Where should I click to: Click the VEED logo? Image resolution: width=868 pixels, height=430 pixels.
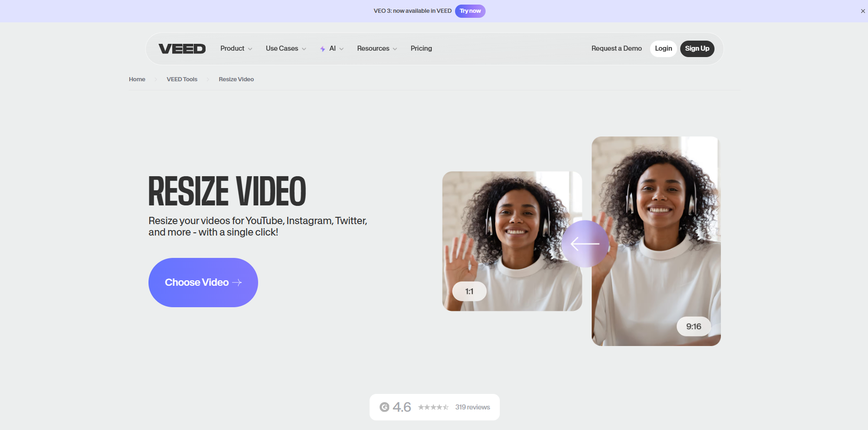click(182, 48)
